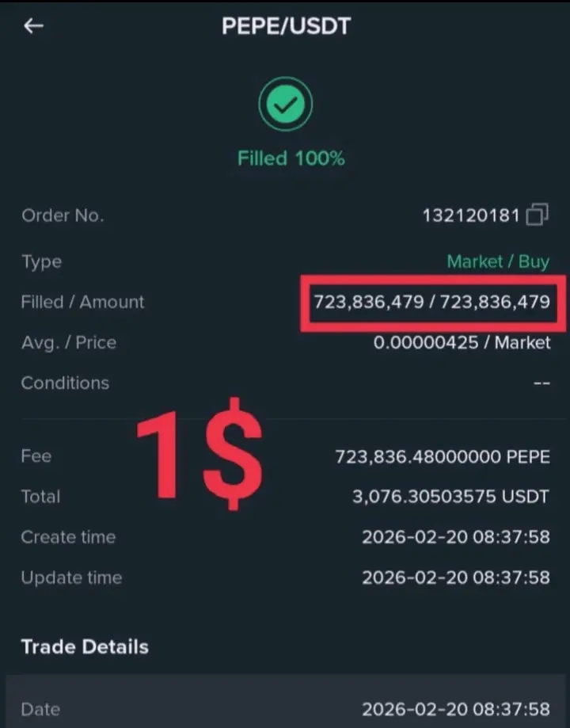This screenshot has height=728, width=570.
Task: Tap the PEPE/USDT page title
Action: pyautogui.click(x=286, y=26)
